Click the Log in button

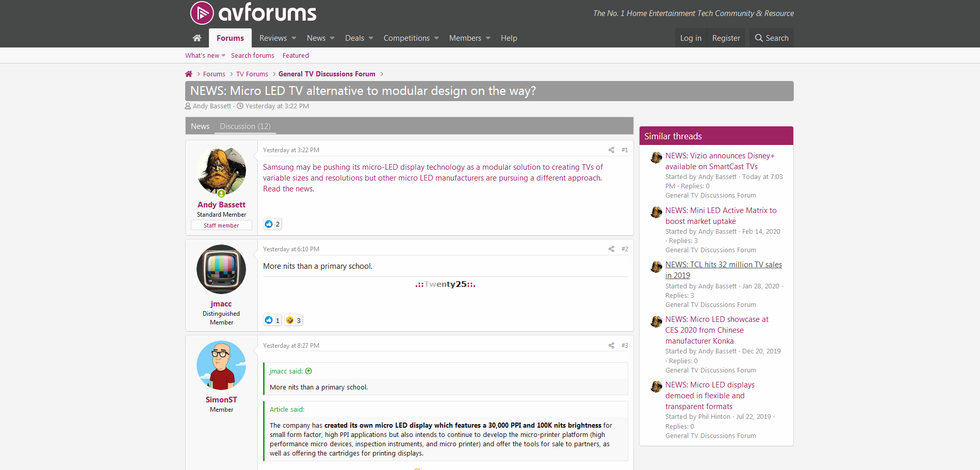click(x=690, y=38)
